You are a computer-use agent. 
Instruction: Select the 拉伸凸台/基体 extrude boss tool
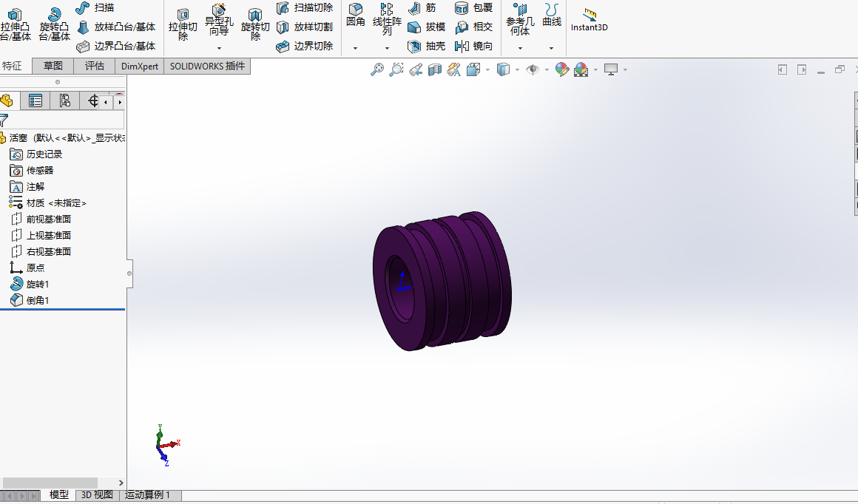(x=15, y=24)
